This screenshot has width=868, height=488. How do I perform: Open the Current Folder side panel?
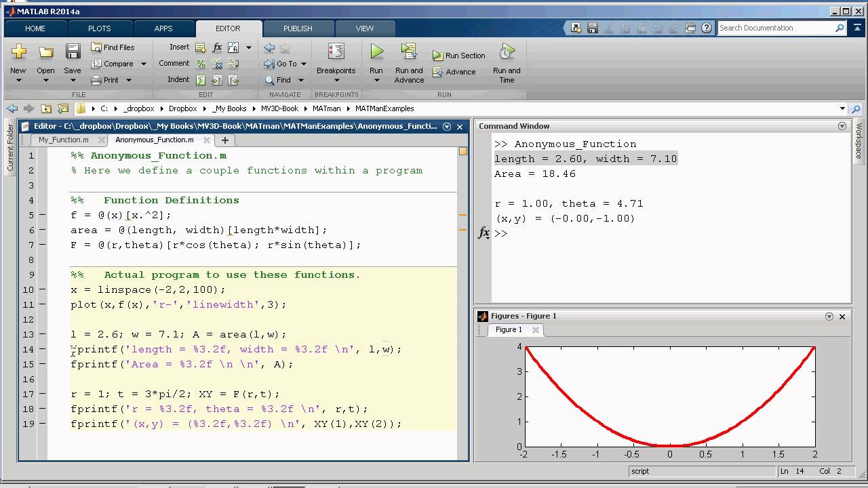pos(10,148)
